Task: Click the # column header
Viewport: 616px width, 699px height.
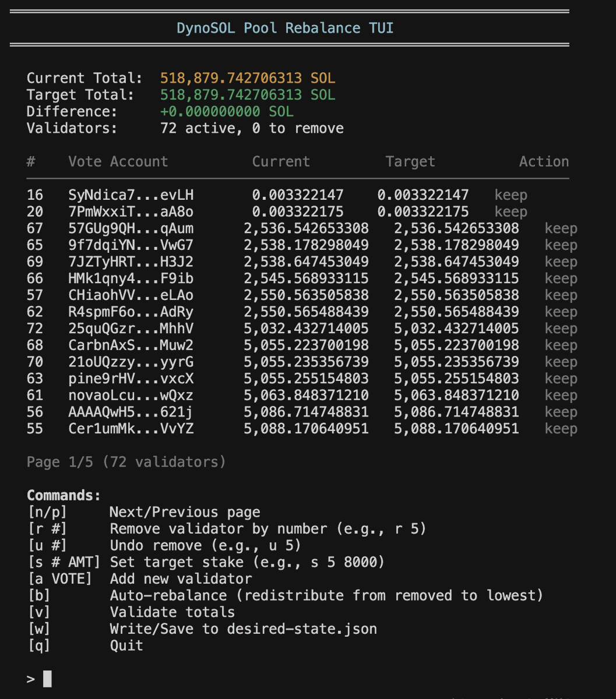Action: click(31, 162)
